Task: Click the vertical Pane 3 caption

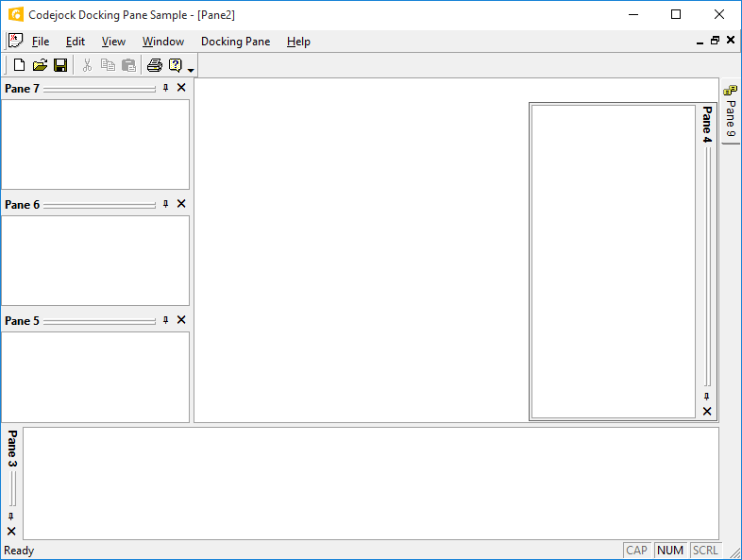Action: tap(12, 449)
